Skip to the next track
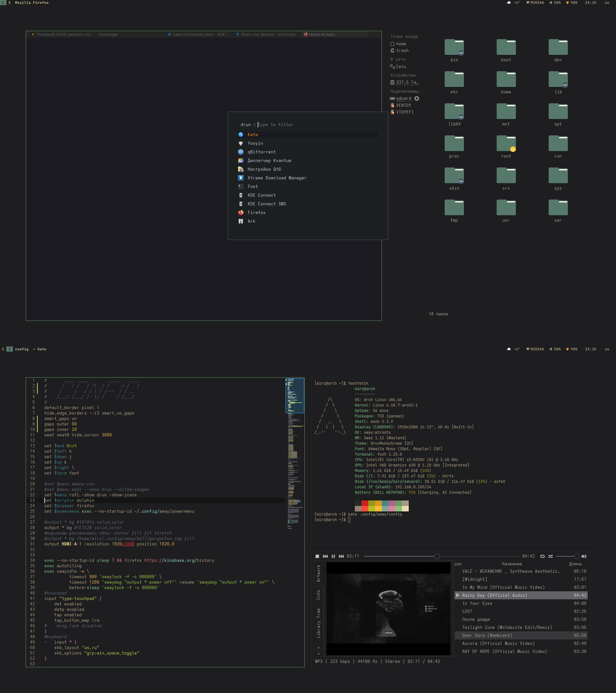The image size is (616, 693). tap(341, 556)
